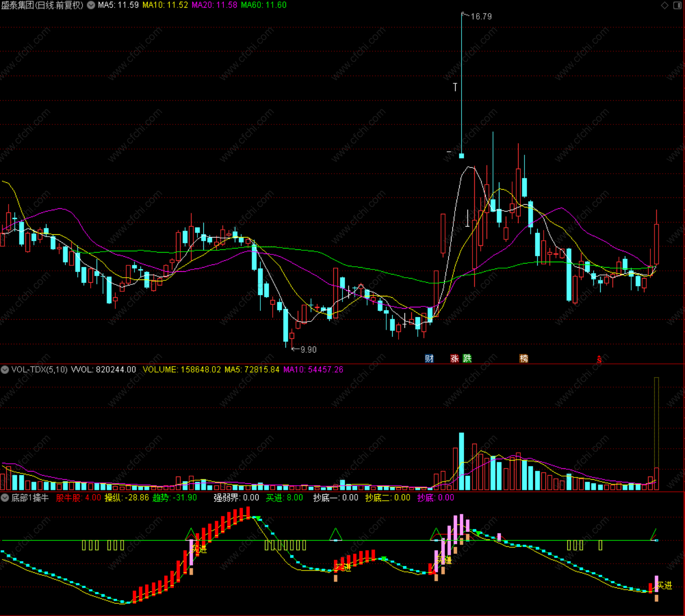The width and height of the screenshot is (685, 616).
Task: Click the 盛泰集团(日线,前复权) title
Action: (42, 5)
